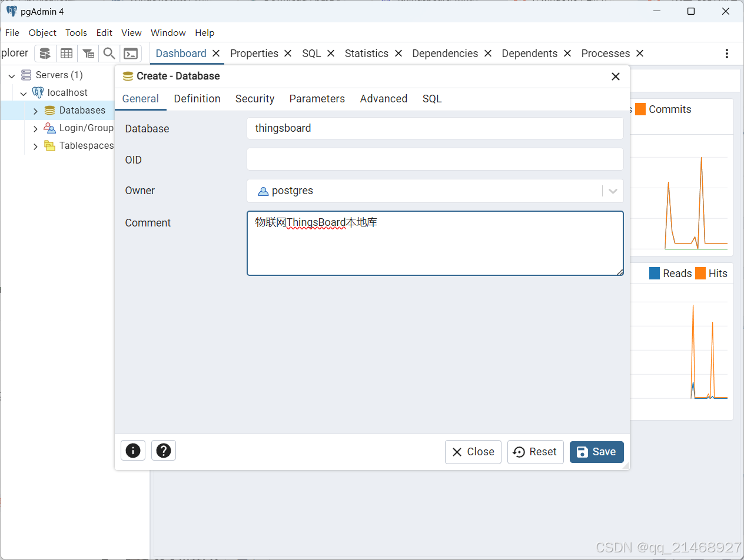Click the empty OID input field
This screenshot has height=560, width=744.
[x=435, y=159]
